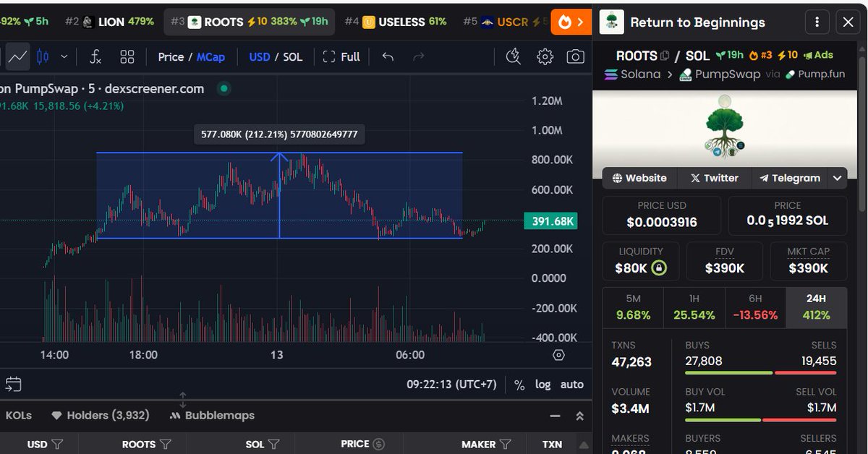Click the 391.68K price axis label
Viewport: 868px width, 454px height.
click(550, 221)
